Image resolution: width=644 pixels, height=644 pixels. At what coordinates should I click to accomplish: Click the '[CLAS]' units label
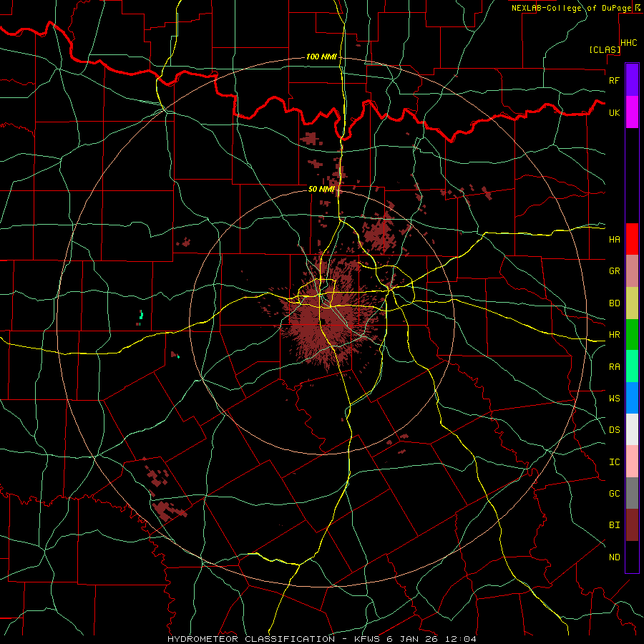605,49
